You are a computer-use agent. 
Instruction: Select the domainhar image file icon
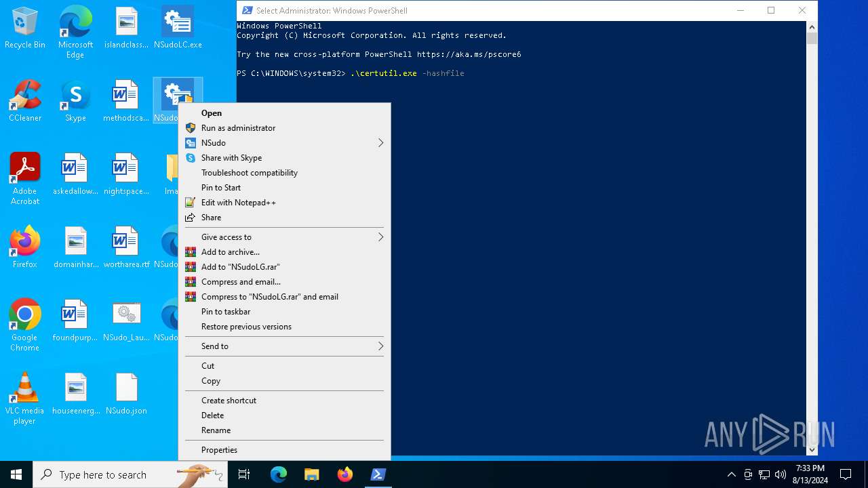point(75,248)
